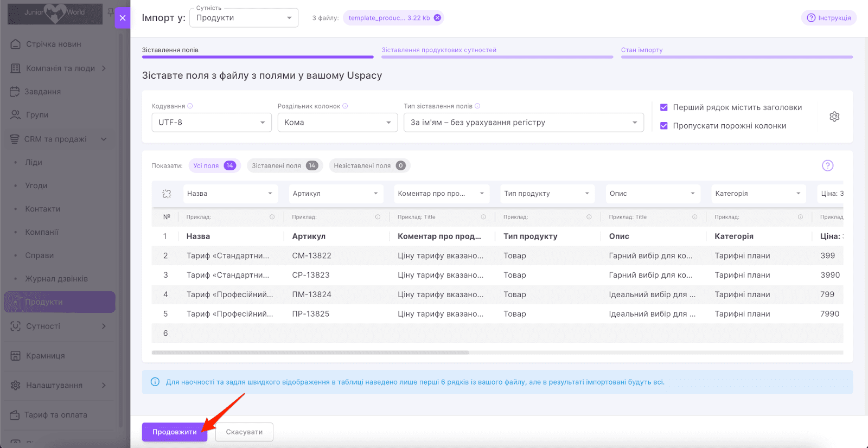Viewport: 868px width, 448px height.
Task: Show only Незіставлені поля filter
Action: [369, 165]
